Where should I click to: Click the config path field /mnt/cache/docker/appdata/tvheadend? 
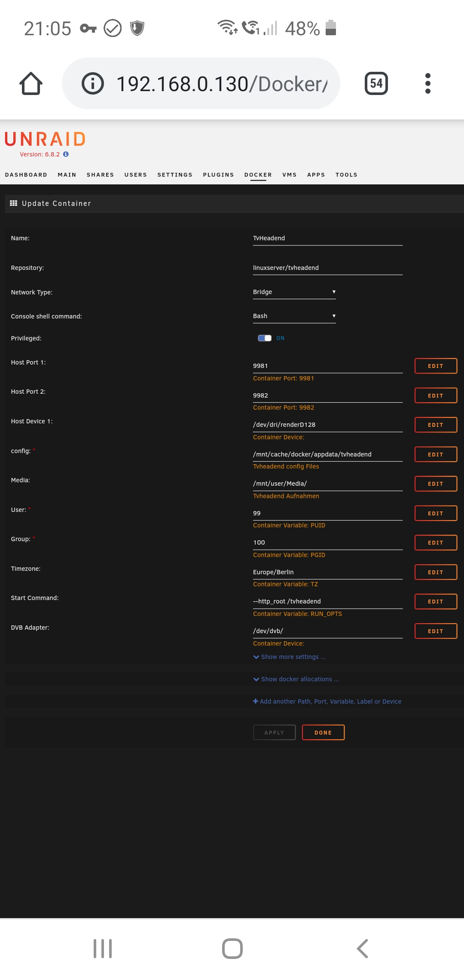[328, 454]
